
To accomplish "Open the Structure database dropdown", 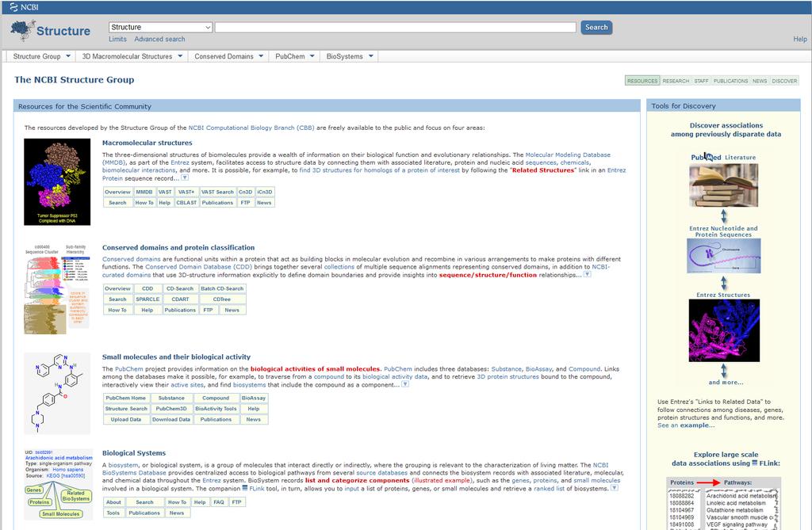I will [x=160, y=28].
